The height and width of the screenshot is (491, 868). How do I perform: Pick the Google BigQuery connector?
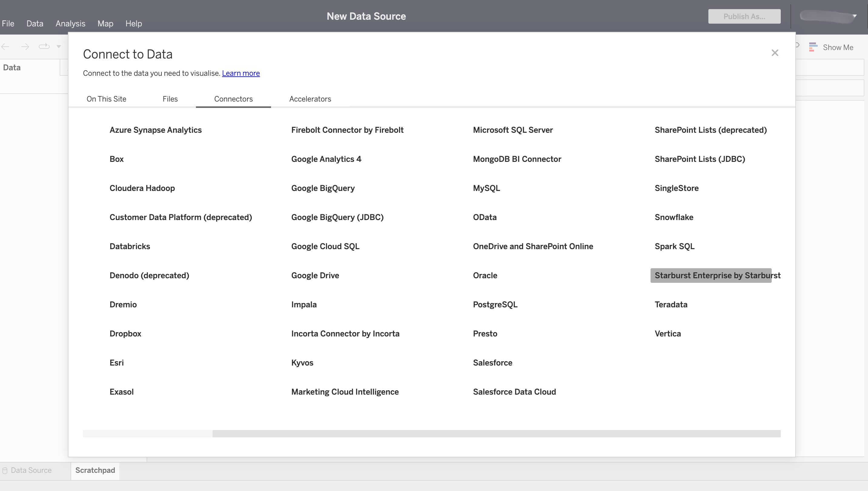tap(323, 188)
